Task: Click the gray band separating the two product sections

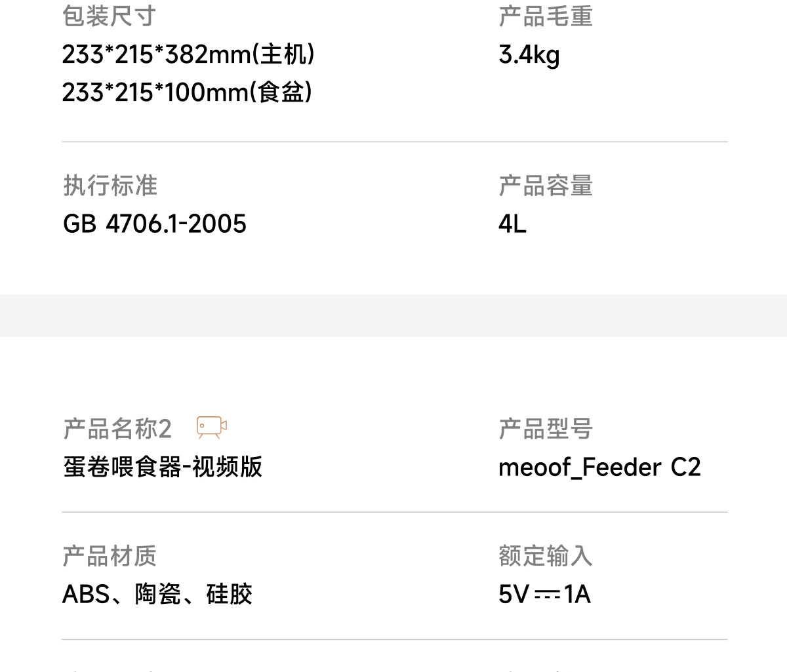Action: (393, 315)
